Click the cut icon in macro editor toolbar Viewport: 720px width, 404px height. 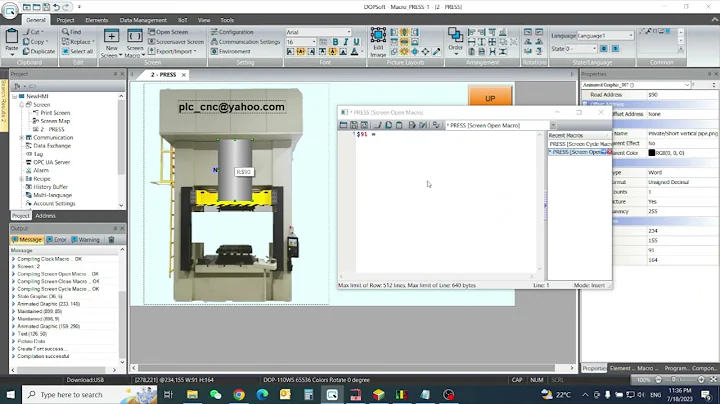[378, 125]
